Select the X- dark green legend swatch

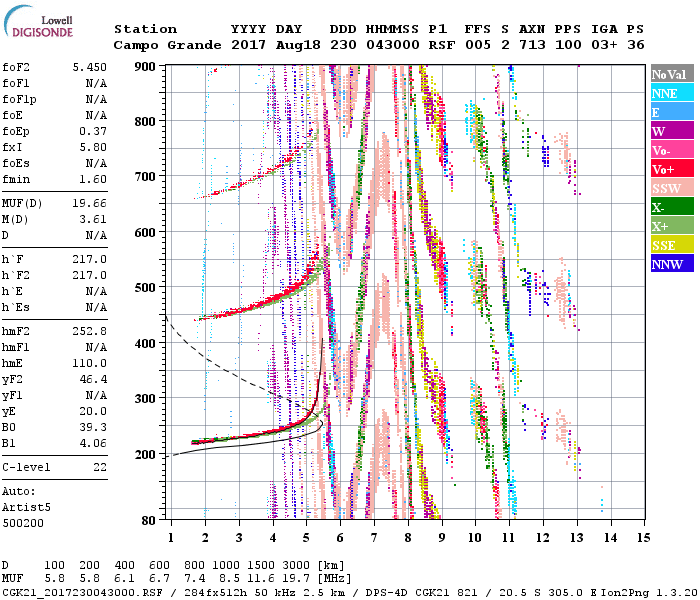click(x=672, y=207)
